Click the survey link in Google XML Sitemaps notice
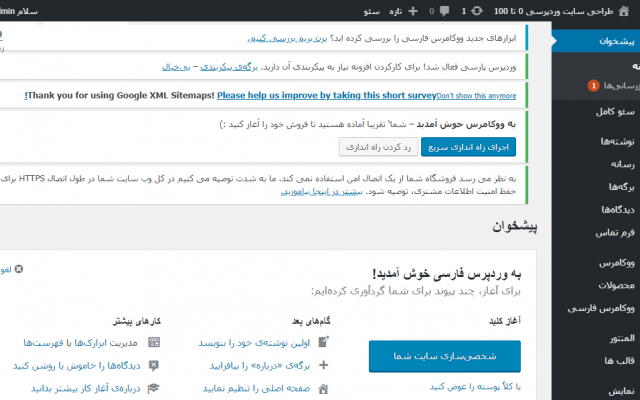 click(x=327, y=96)
